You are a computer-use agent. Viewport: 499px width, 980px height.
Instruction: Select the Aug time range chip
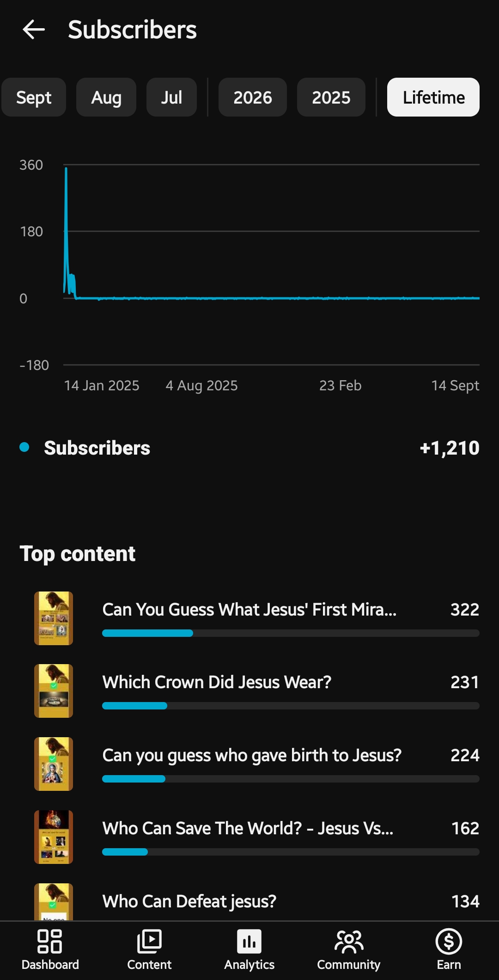click(106, 97)
